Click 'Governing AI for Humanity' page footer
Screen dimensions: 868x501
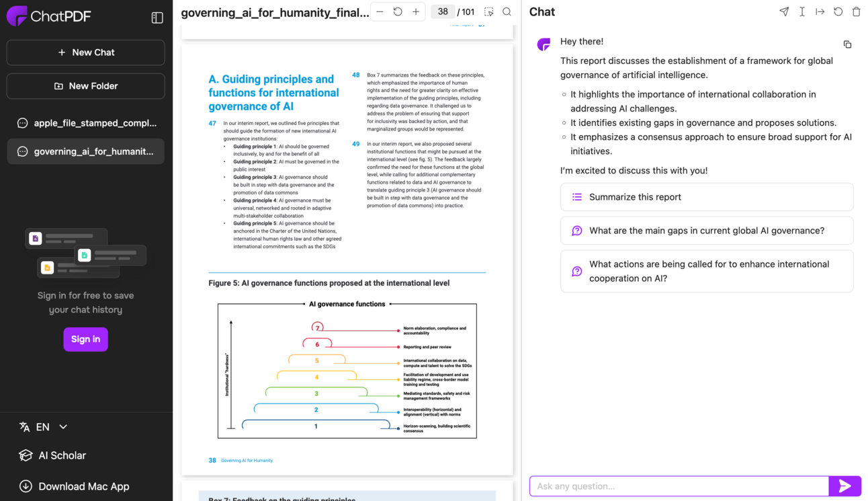point(247,461)
